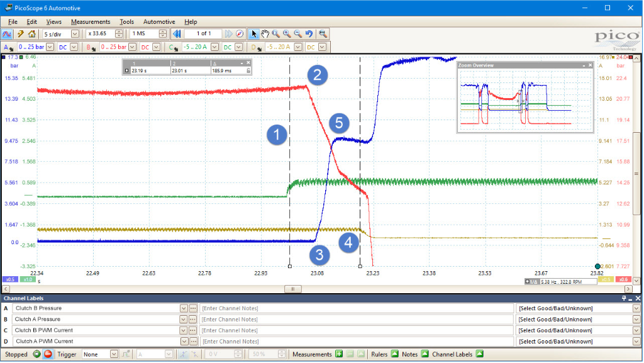The width and height of the screenshot is (644, 363).
Task: Toggle the Rulers panel visibility
Action: click(395, 354)
